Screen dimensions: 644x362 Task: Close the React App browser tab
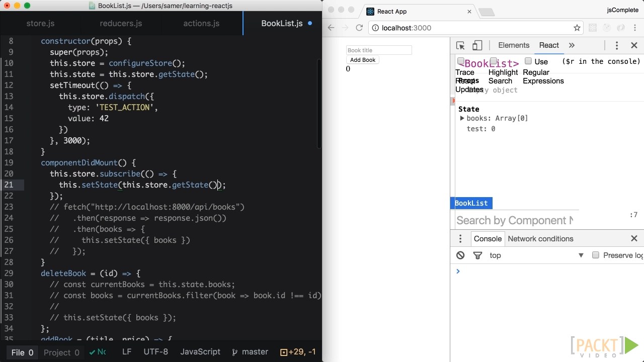coord(469,12)
